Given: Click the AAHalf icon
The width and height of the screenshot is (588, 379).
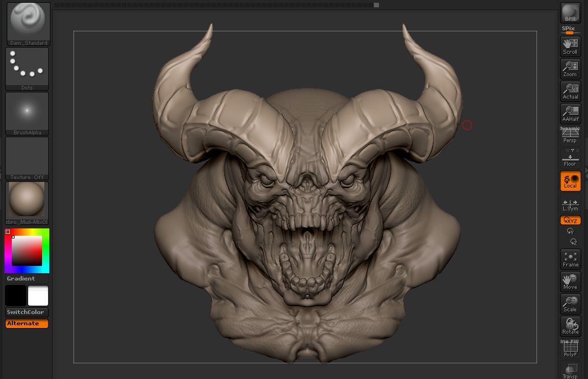Looking at the screenshot, I should point(571,114).
